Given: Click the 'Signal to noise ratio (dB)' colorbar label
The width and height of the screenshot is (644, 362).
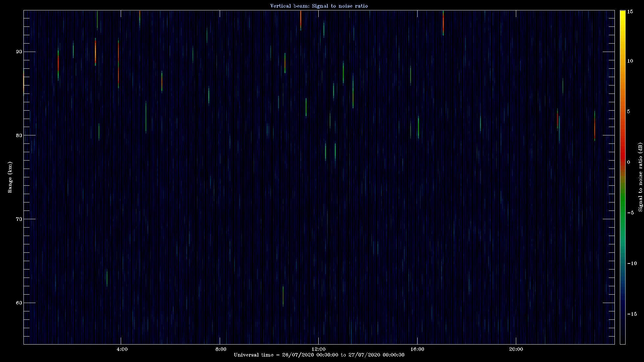Looking at the screenshot, I should pyautogui.click(x=640, y=177).
